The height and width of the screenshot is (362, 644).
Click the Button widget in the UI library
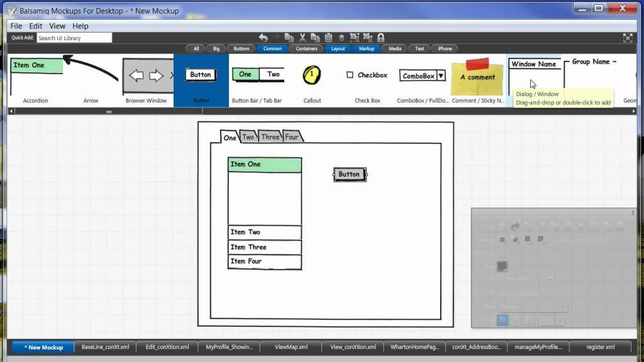[x=200, y=74]
